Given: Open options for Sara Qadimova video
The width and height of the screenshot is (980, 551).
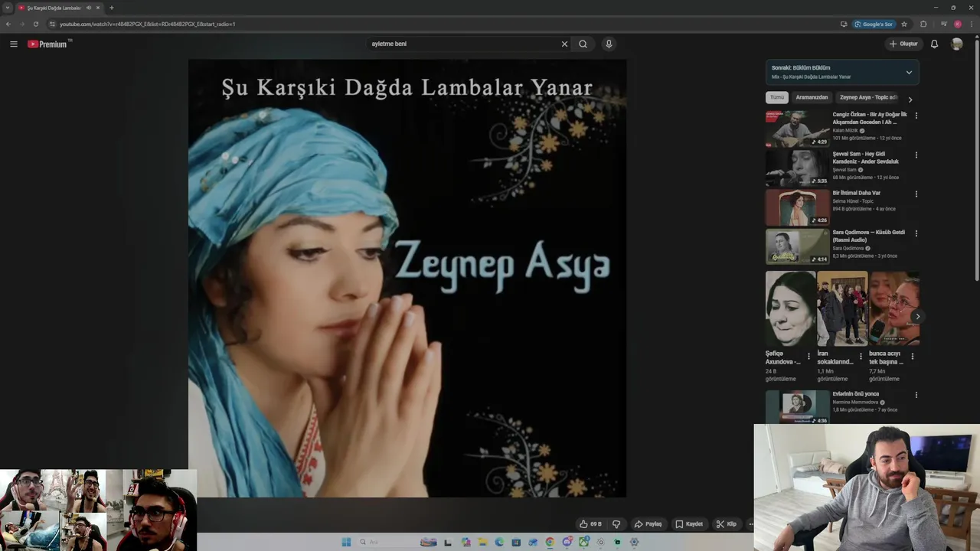Looking at the screenshot, I should [x=916, y=233].
